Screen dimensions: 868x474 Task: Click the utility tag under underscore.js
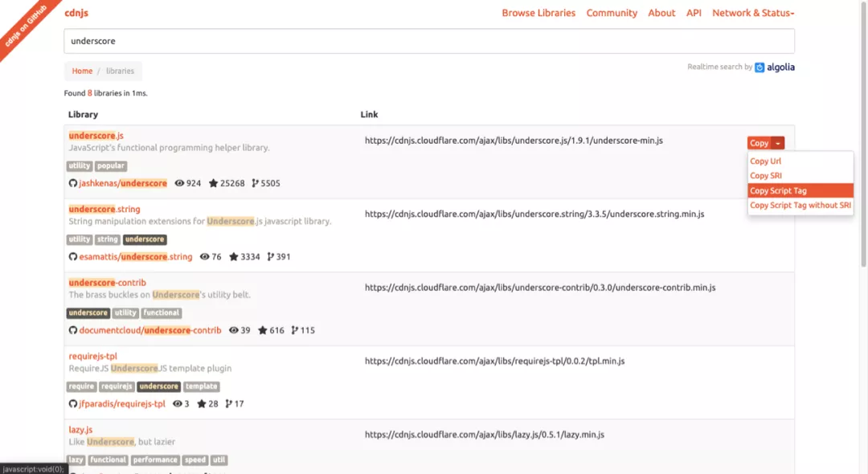79,166
